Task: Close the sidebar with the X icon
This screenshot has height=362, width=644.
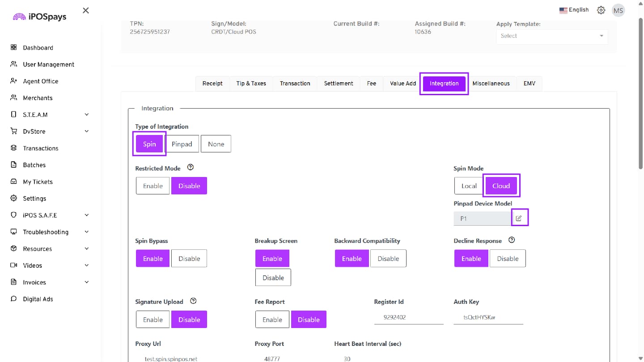Action: [86, 10]
